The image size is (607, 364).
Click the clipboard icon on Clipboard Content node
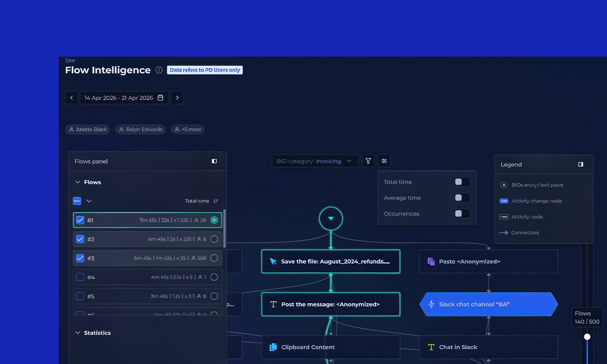coord(273,347)
